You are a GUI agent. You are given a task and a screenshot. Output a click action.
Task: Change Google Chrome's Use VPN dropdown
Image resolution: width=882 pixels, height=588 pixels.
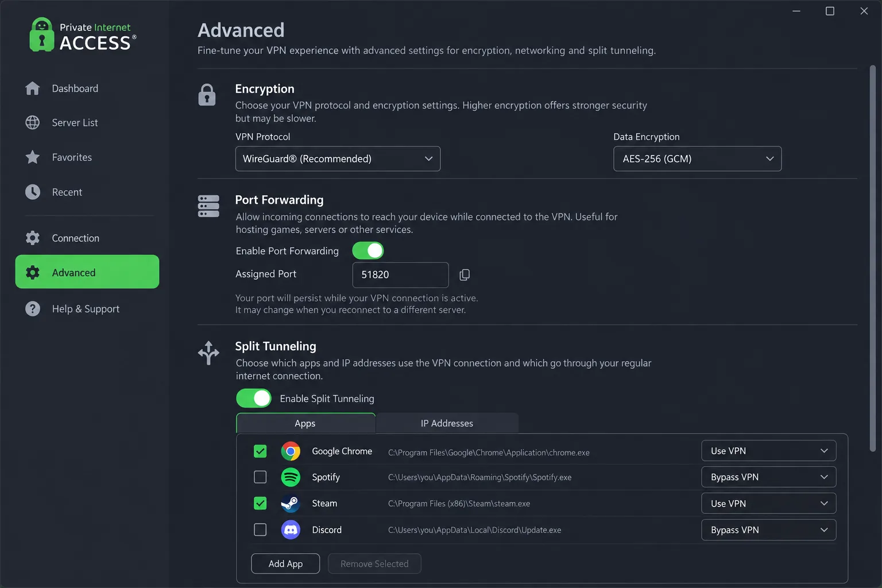[x=768, y=451]
